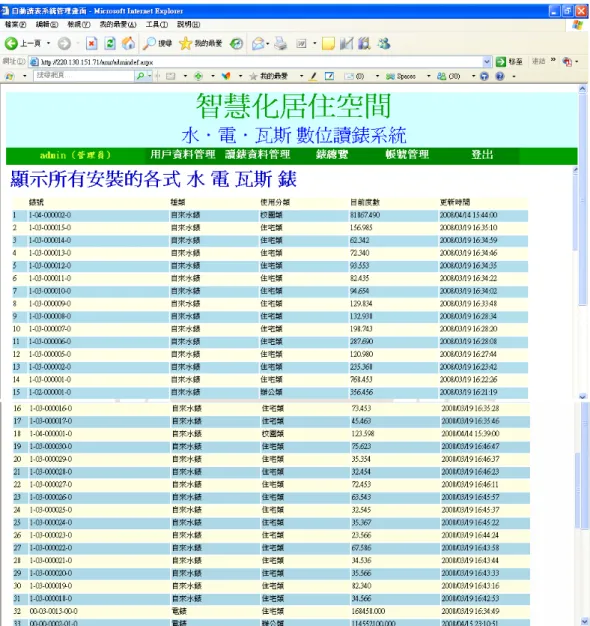
Task: Refresh the page with green arrows icon
Action: point(110,44)
